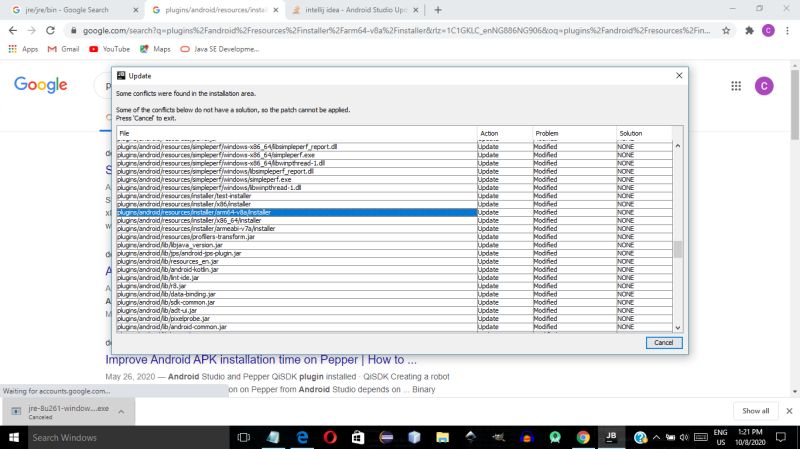Sort by the Action column header
This screenshot has height=449, width=800.
(x=505, y=133)
